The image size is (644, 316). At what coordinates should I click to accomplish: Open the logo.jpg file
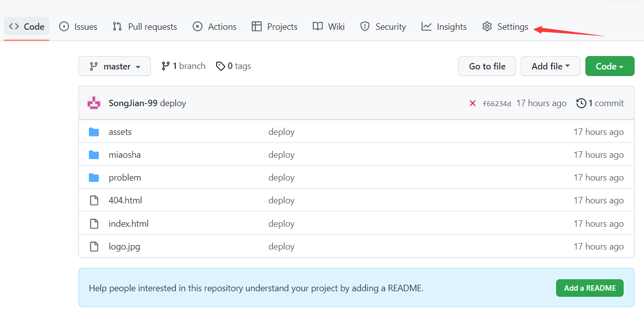(124, 247)
